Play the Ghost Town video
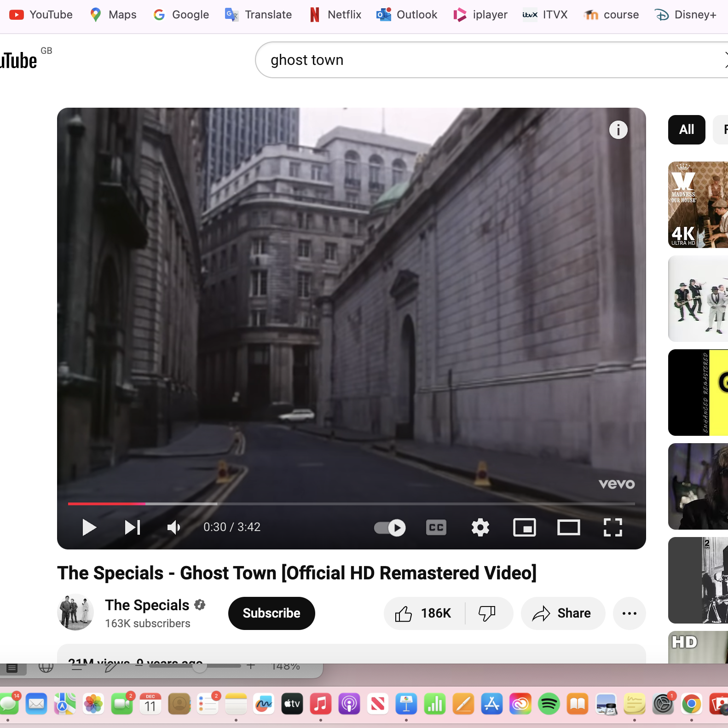Viewport: 728px width, 728px height. tap(89, 527)
